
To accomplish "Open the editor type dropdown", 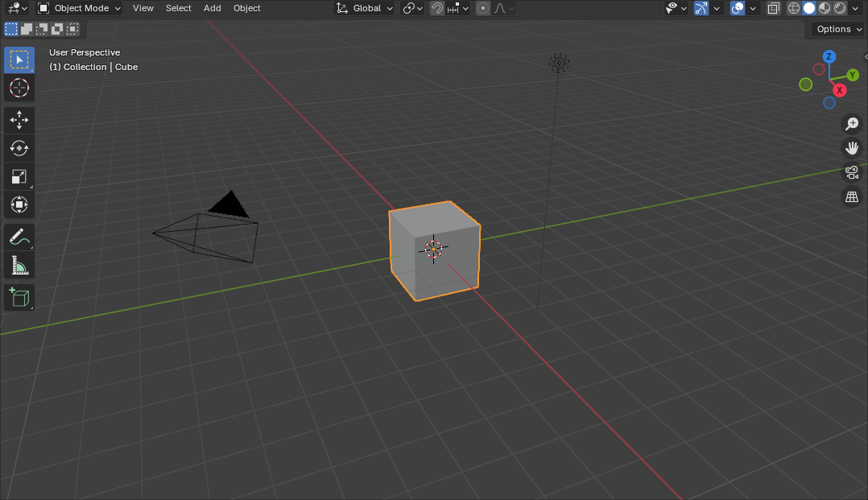I will (18, 8).
